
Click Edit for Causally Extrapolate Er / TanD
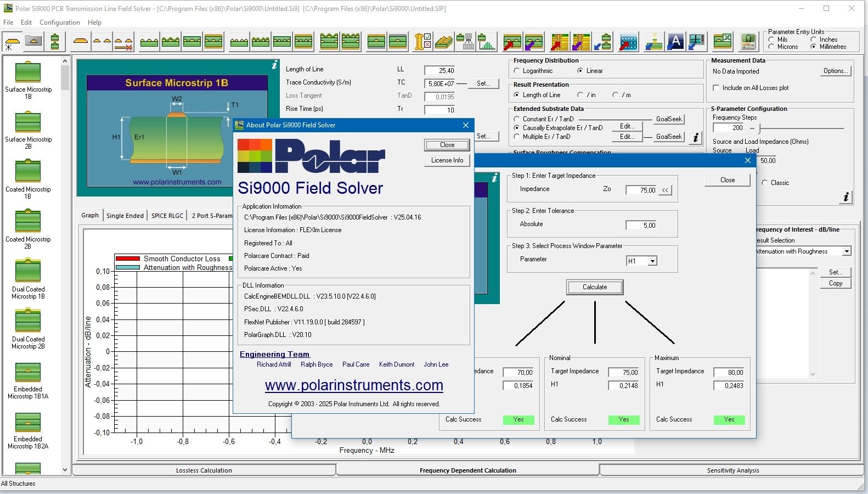(x=627, y=127)
